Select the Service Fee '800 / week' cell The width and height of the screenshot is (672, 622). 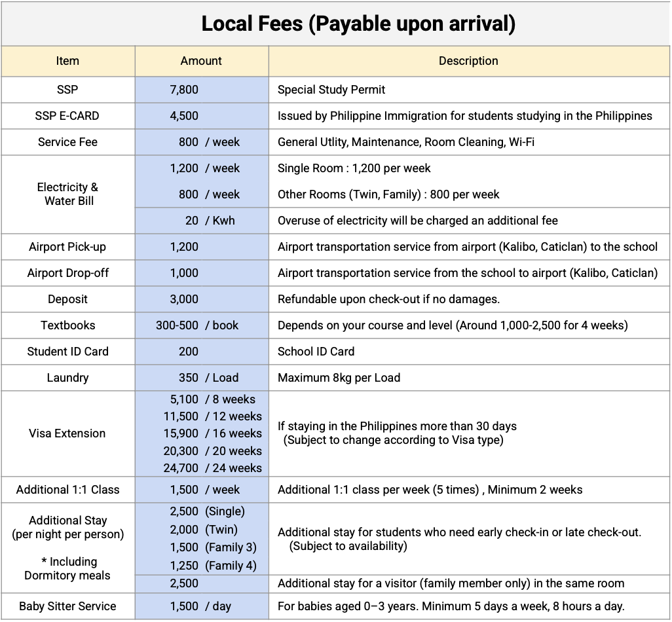coord(202,142)
